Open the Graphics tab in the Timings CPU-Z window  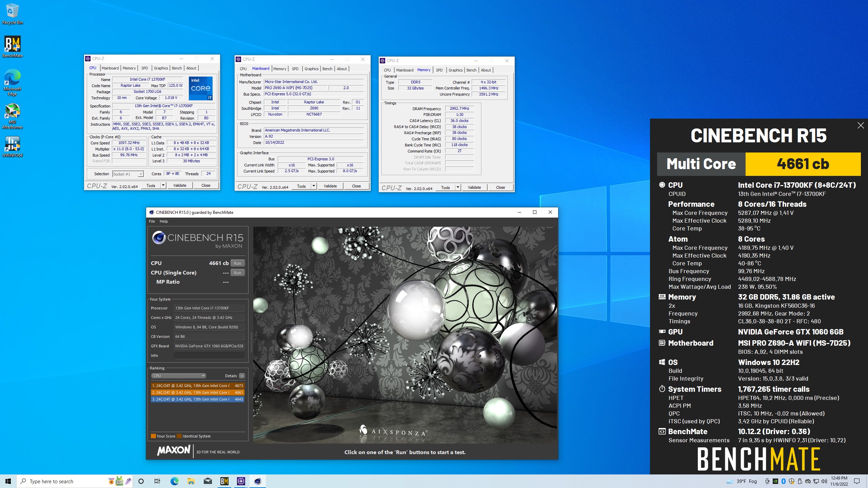click(x=455, y=70)
